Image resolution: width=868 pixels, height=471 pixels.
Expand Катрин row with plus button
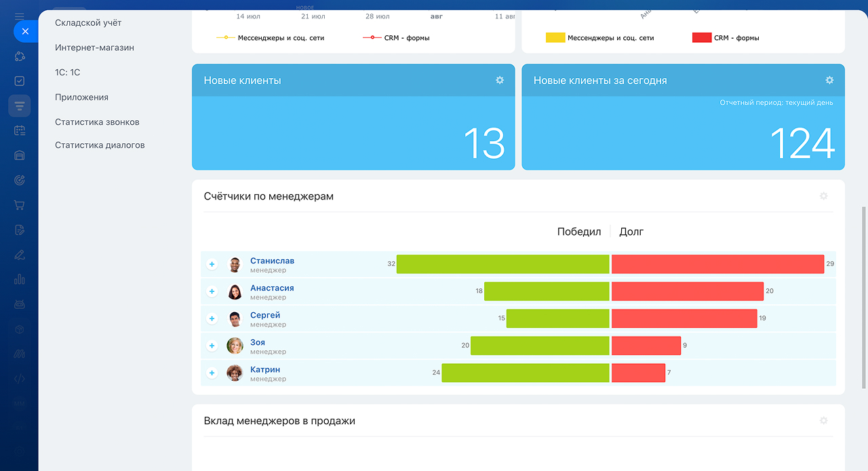click(212, 373)
